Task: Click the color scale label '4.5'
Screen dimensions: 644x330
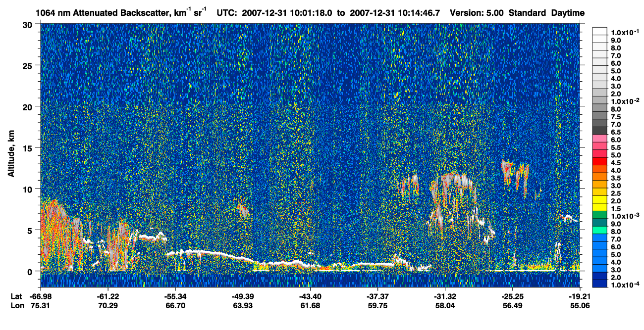Action: pyautogui.click(x=616, y=163)
